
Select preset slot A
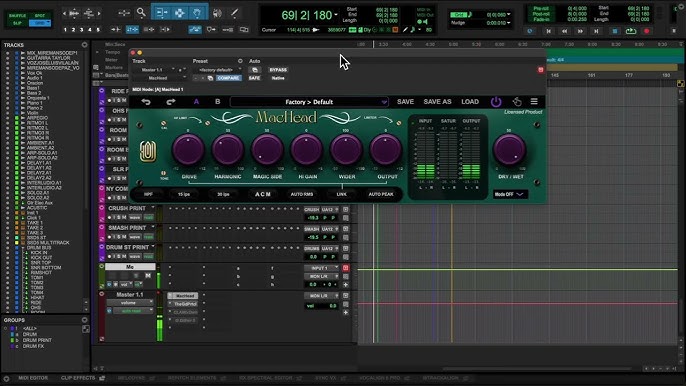(x=196, y=102)
